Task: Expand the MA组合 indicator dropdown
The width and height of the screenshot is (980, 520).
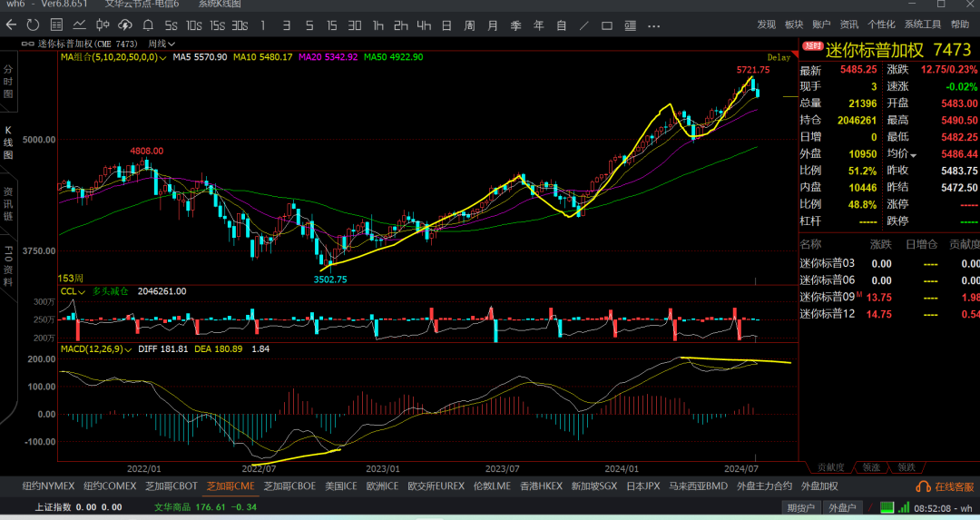Action: click(113, 57)
